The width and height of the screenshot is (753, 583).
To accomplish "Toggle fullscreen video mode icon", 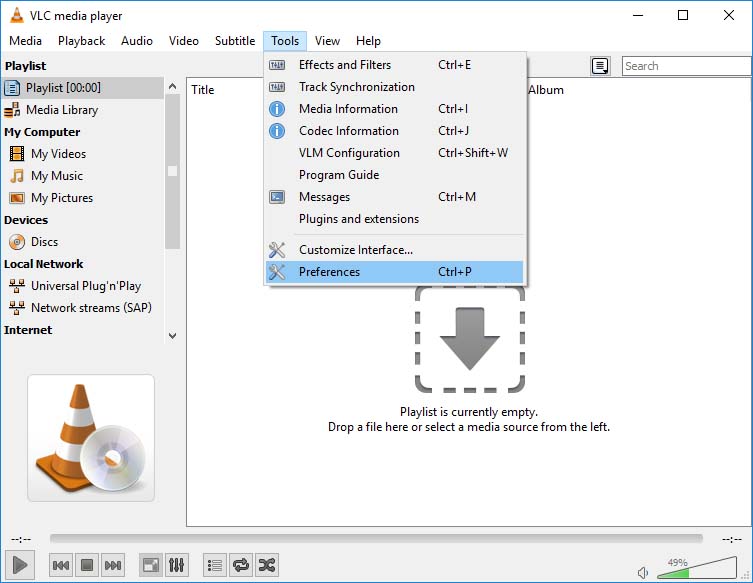I will [x=151, y=565].
